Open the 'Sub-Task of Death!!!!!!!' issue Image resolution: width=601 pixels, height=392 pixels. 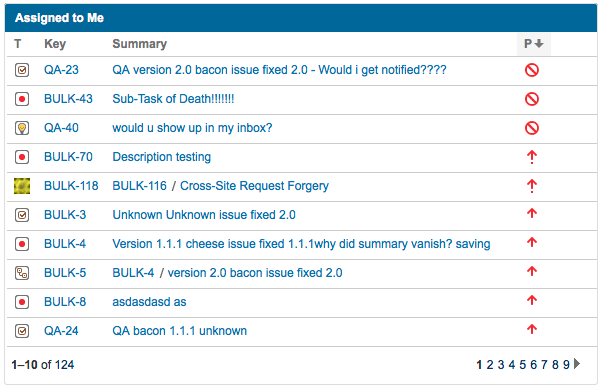[x=173, y=99]
